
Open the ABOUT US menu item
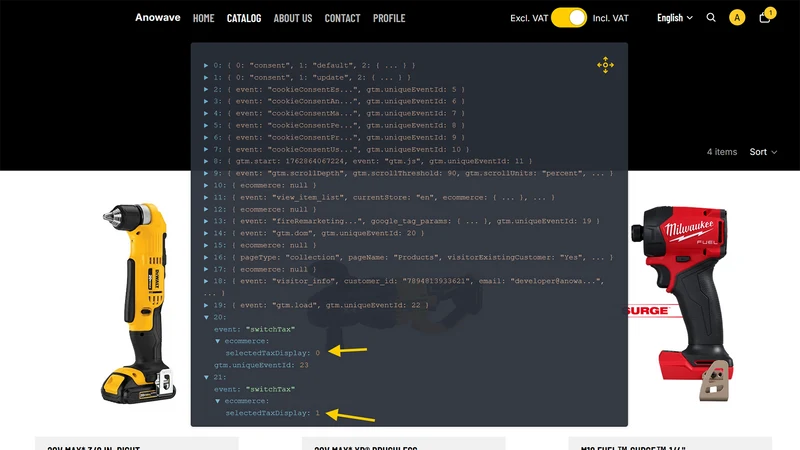point(293,18)
